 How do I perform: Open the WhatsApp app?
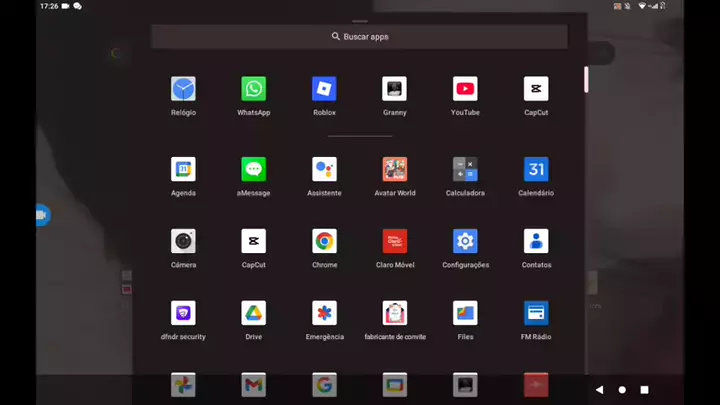(253, 89)
